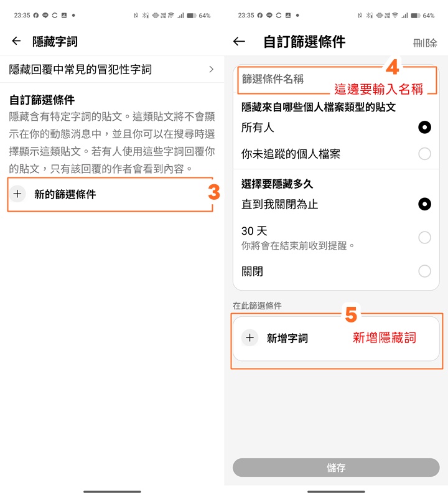
Task: Select the 所有人 radio option
Action: [424, 128]
